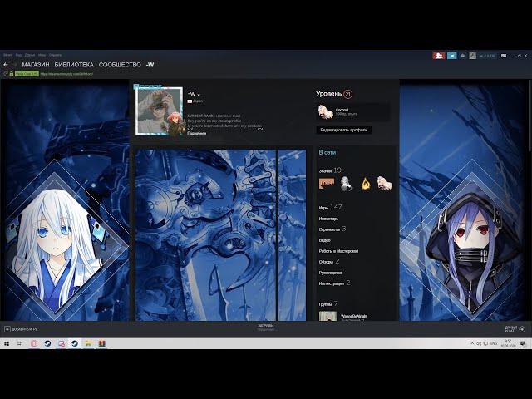Open the small account avatar in title bar

coord(472,56)
